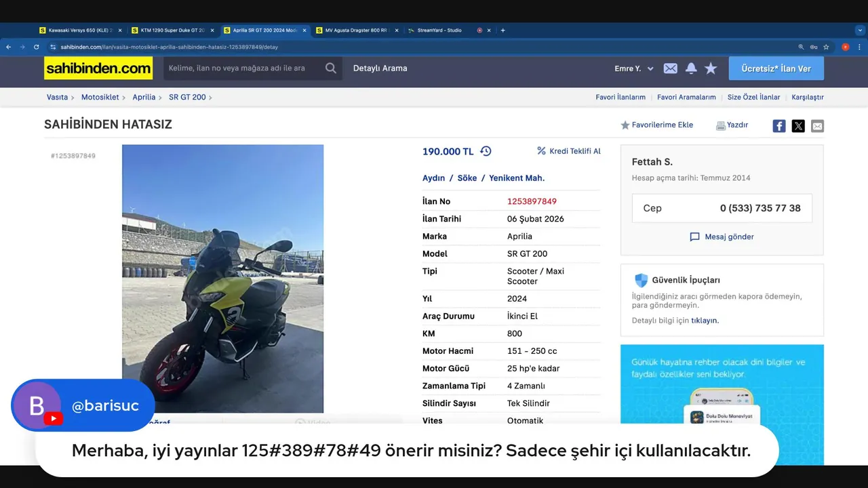Click the date 06 Şubat 2026
Screen dimensions: 868x488
536,219
